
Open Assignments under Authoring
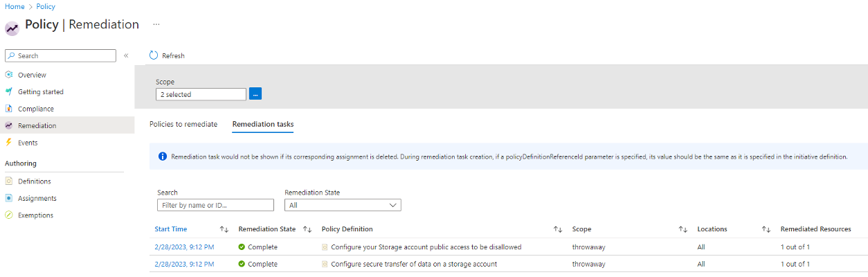(37, 198)
